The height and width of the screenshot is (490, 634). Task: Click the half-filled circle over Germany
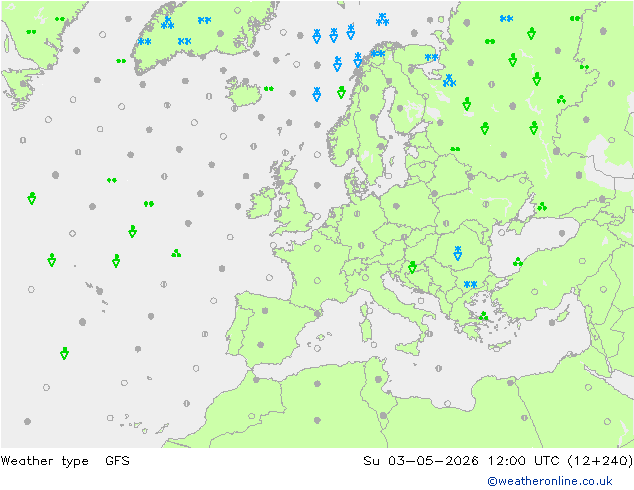click(357, 213)
